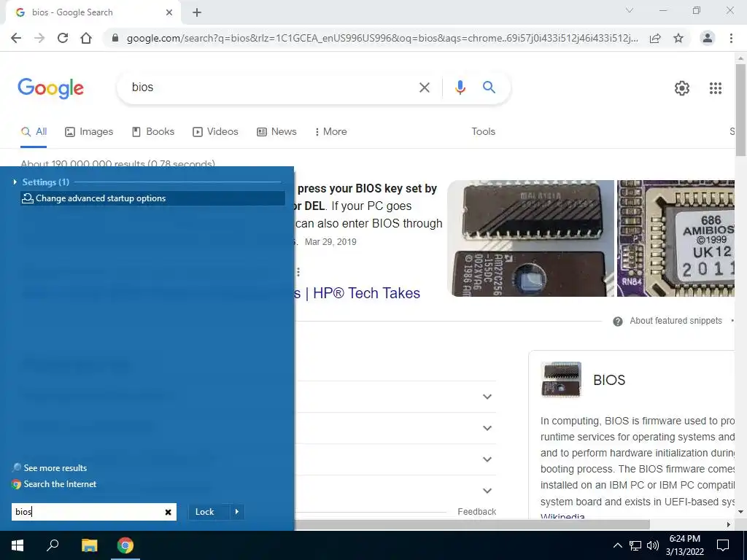Clear the Google search box text
Image resolution: width=747 pixels, height=560 pixels.
(425, 87)
